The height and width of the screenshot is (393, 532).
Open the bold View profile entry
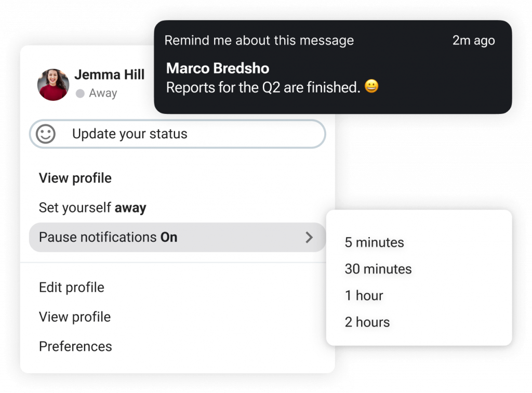point(75,178)
